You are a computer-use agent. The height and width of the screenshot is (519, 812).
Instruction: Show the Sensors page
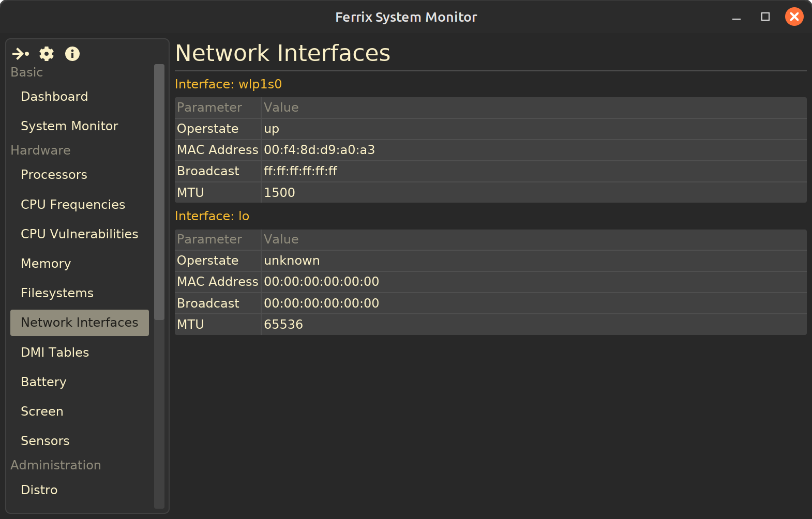(45, 441)
